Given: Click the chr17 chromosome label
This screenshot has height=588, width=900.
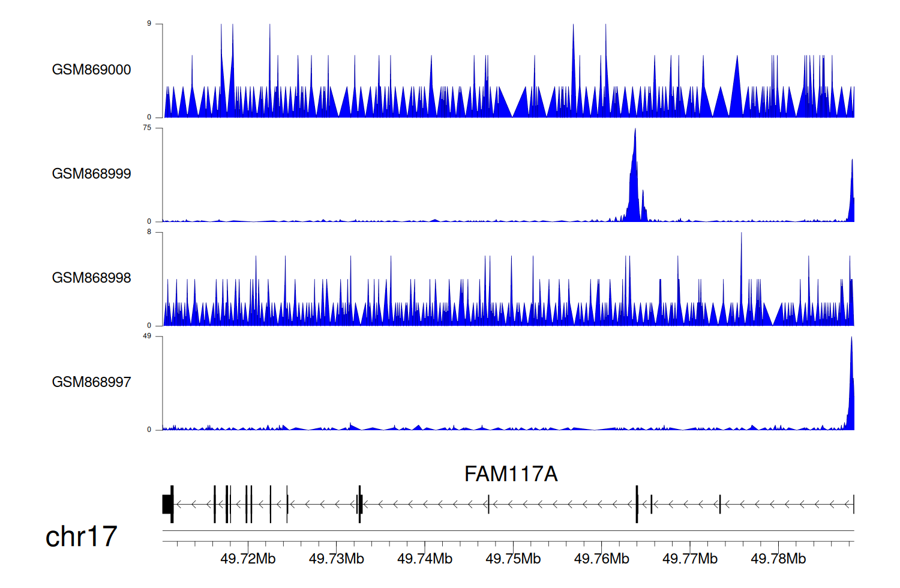Looking at the screenshot, I should (x=81, y=536).
